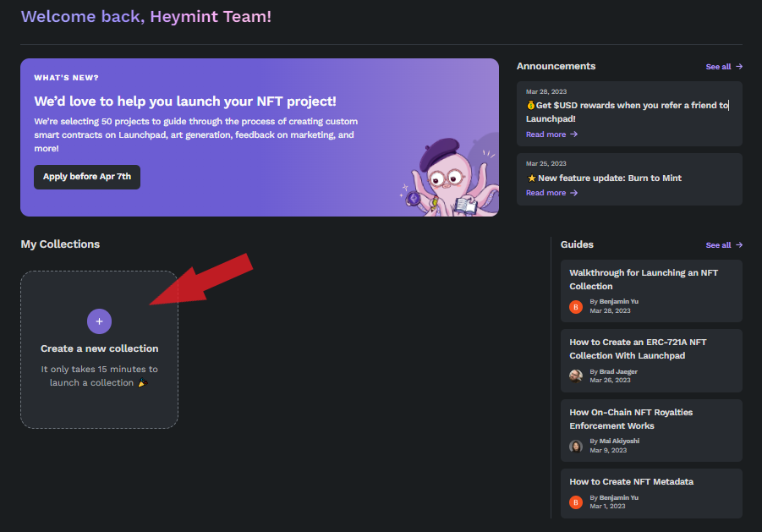Open How to Create NFT Metadata guide
Viewport: 762px width, 532px height.
tap(631, 481)
